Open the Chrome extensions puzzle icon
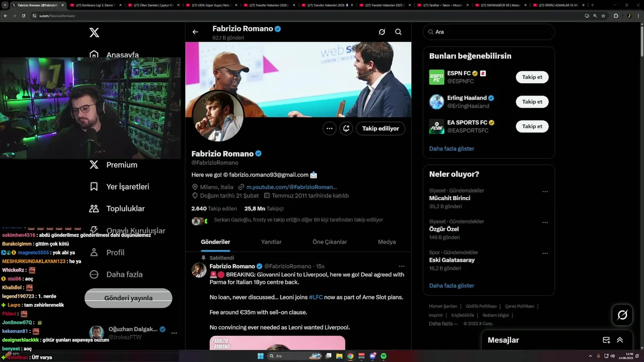 [x=616, y=16]
